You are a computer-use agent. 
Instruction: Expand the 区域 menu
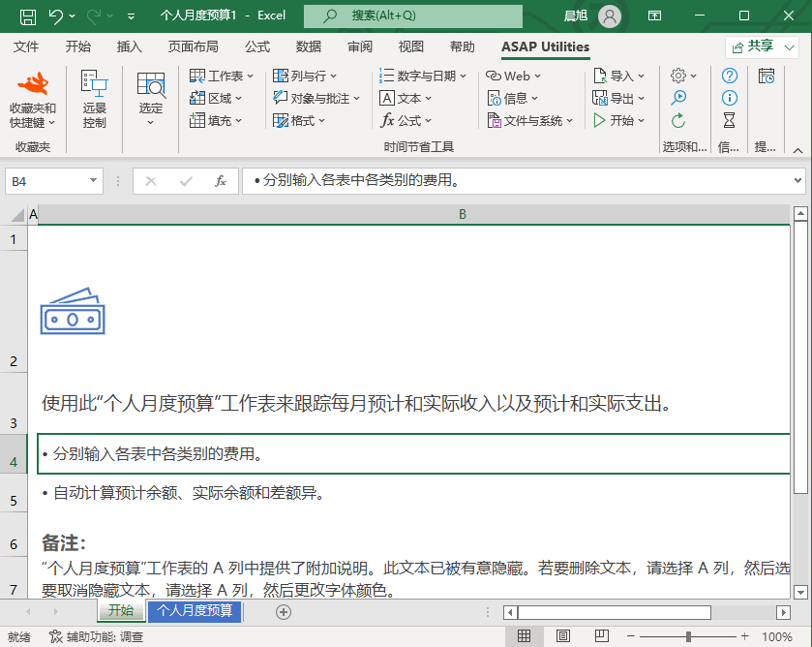click(x=216, y=99)
